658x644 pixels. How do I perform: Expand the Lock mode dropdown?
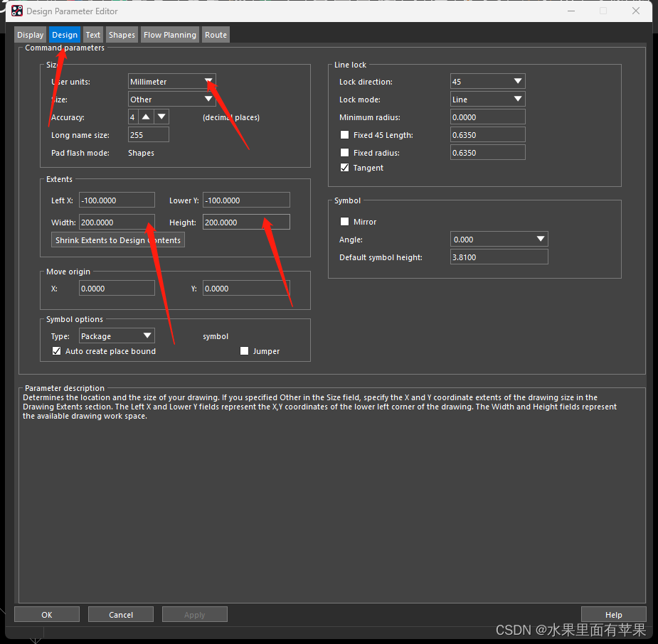pyautogui.click(x=518, y=100)
